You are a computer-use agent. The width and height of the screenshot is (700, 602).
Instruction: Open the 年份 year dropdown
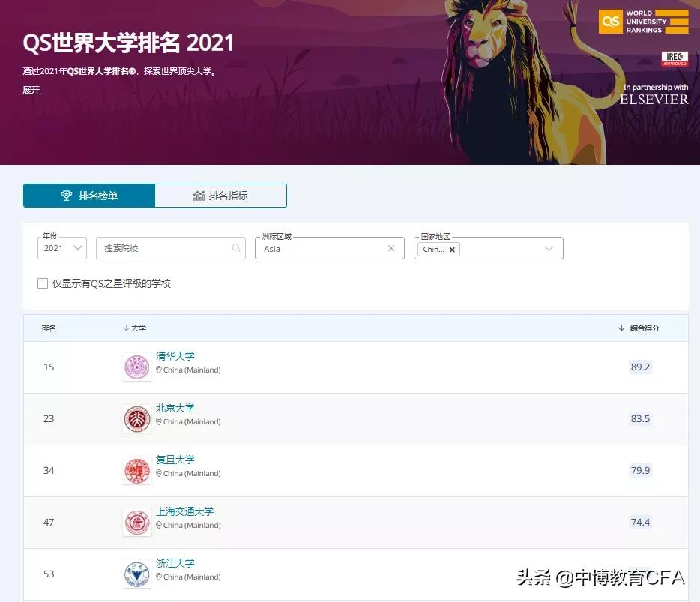pyautogui.click(x=77, y=247)
